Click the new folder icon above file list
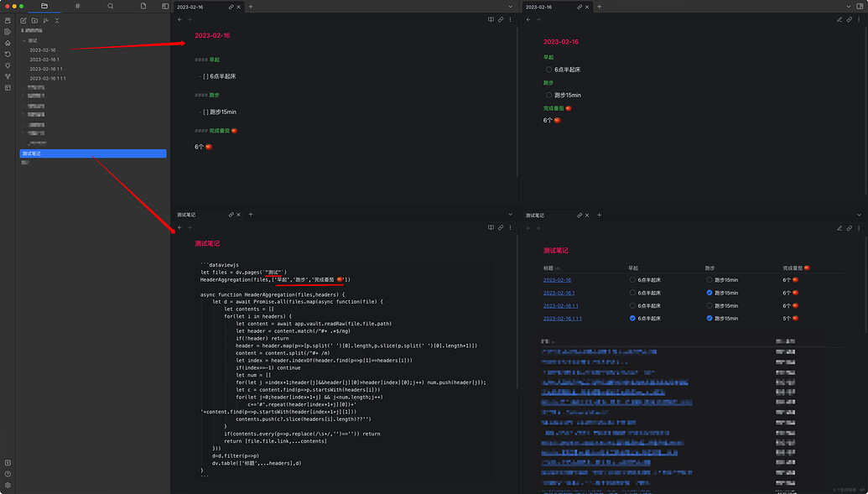Screen dimensions: 868x494 pyautogui.click(x=34, y=21)
